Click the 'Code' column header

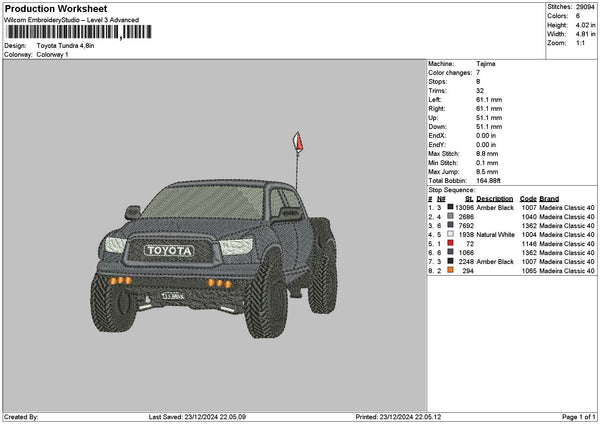tap(528, 199)
